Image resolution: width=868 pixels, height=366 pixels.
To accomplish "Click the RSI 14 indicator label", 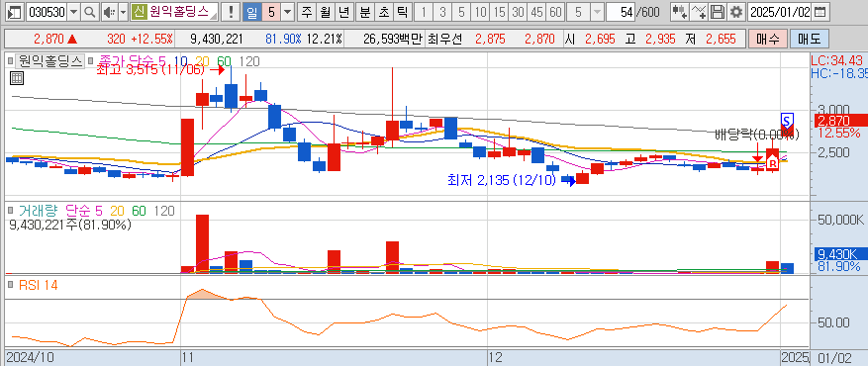I will [39, 285].
